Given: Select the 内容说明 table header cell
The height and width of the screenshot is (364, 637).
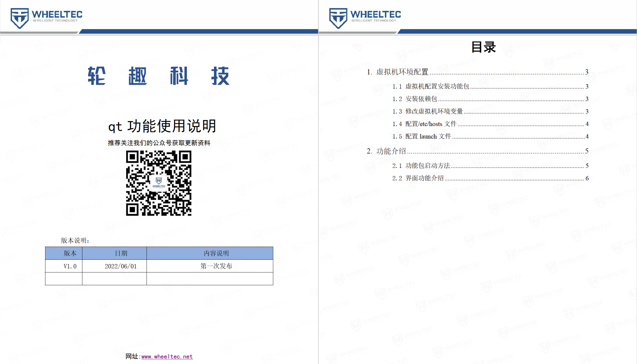Looking at the screenshot, I should click(x=210, y=253).
